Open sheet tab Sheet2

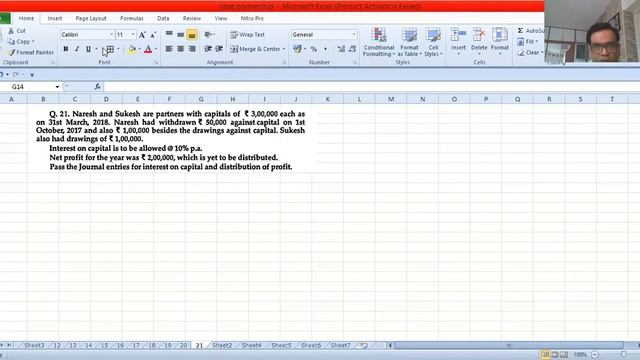pos(222,345)
